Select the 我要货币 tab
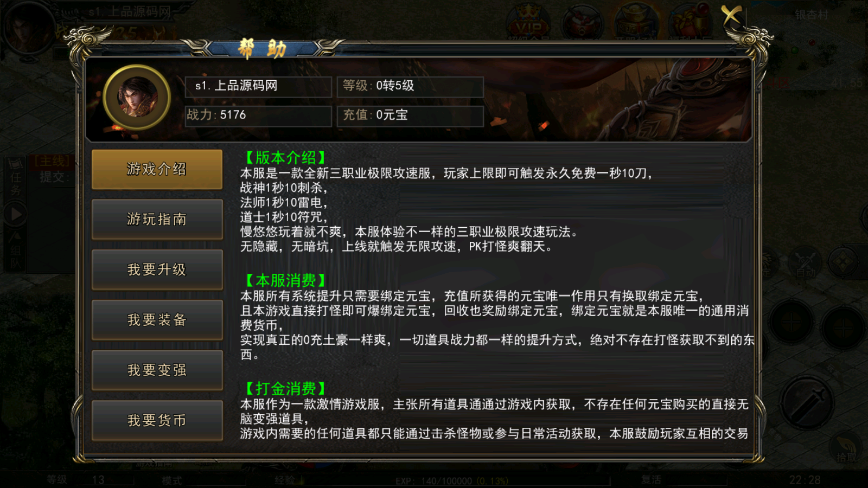Image resolution: width=868 pixels, height=488 pixels. (157, 420)
